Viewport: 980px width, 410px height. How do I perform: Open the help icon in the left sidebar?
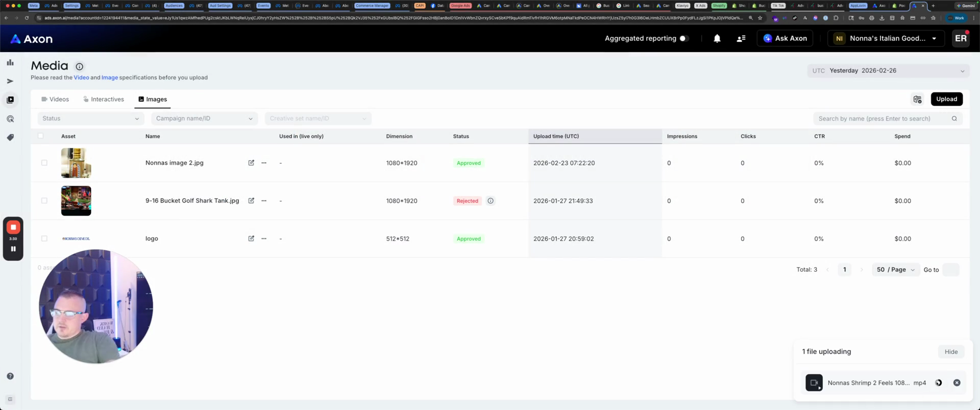click(x=10, y=376)
